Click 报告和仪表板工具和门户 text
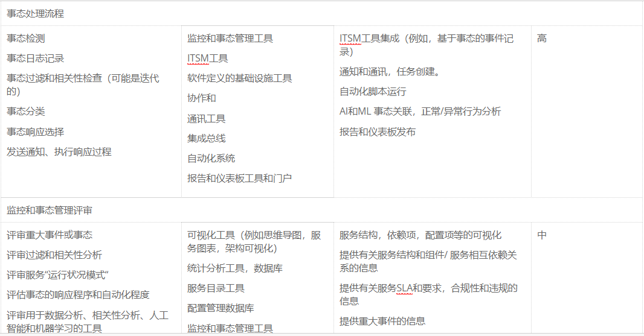 (x=239, y=179)
